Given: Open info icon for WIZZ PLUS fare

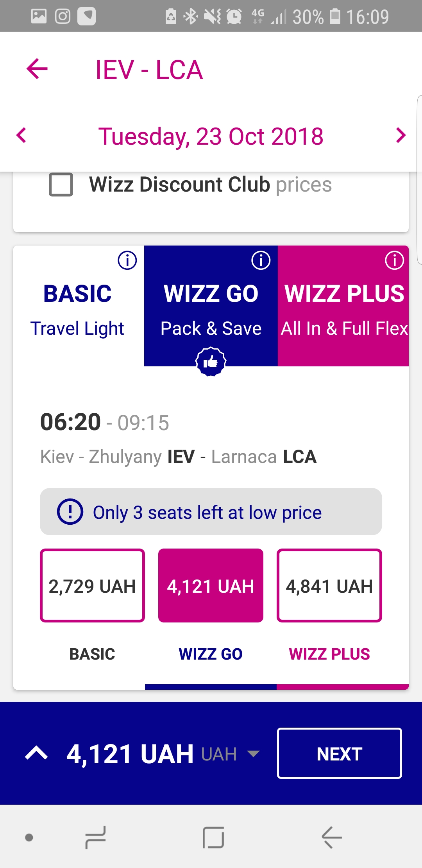Looking at the screenshot, I should click(x=394, y=260).
